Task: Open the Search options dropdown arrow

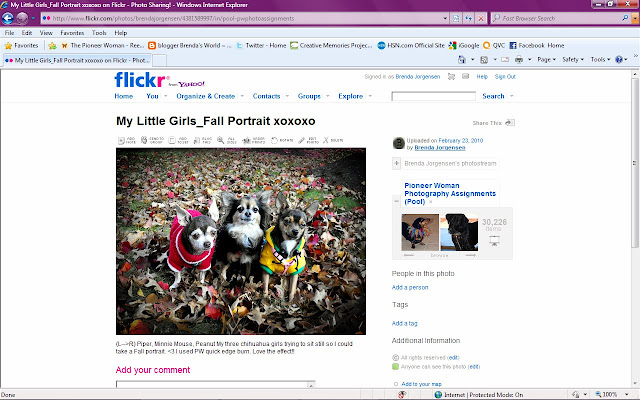Action: pyautogui.click(x=511, y=96)
